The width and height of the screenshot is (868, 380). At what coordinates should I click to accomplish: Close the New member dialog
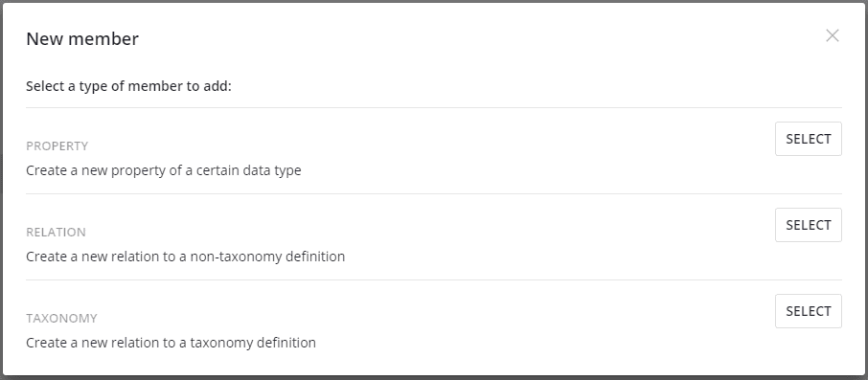(x=832, y=36)
